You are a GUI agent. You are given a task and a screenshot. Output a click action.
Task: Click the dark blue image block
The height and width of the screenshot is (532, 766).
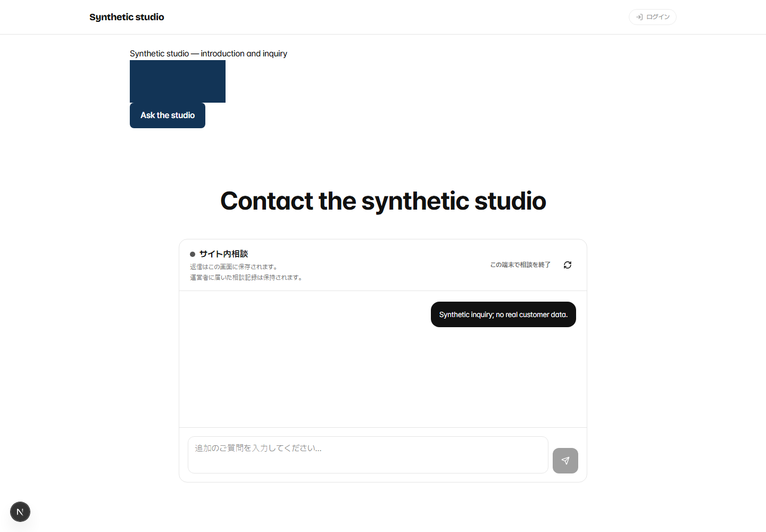pyautogui.click(x=178, y=81)
